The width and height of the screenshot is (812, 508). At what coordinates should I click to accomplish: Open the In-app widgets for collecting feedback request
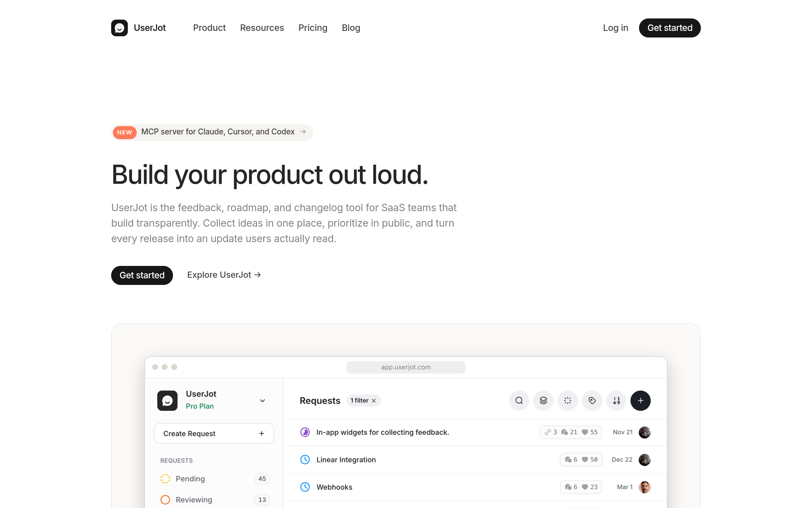point(382,432)
